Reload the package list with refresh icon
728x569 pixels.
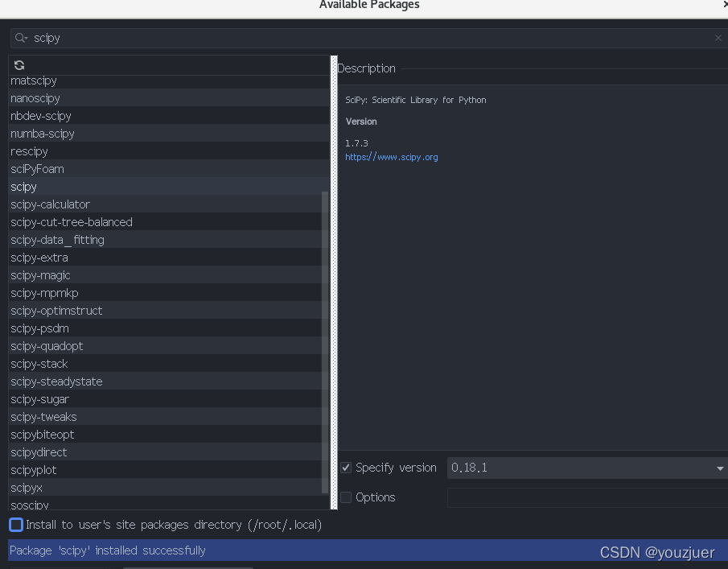(18, 65)
